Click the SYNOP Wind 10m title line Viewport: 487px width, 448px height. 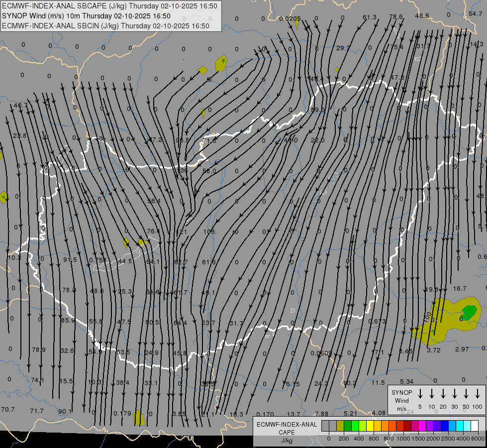coord(86,16)
